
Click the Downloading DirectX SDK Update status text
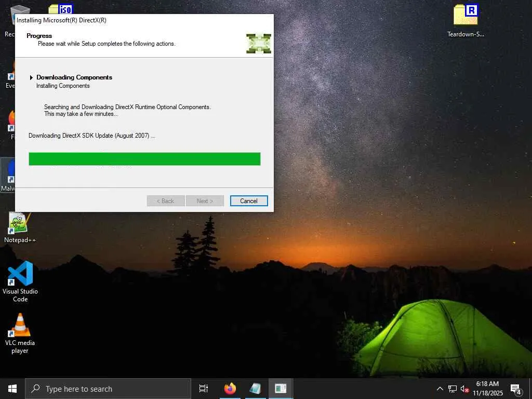91,136
